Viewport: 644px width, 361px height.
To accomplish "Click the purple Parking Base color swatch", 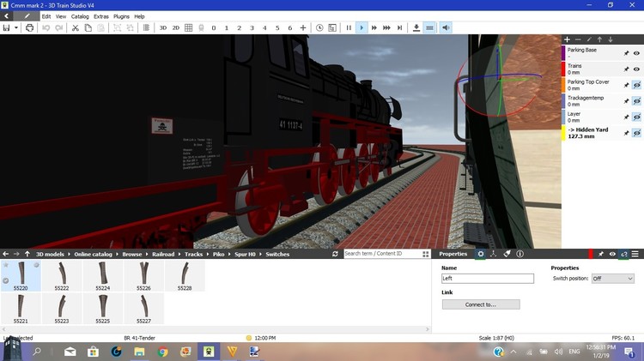I will (563, 53).
